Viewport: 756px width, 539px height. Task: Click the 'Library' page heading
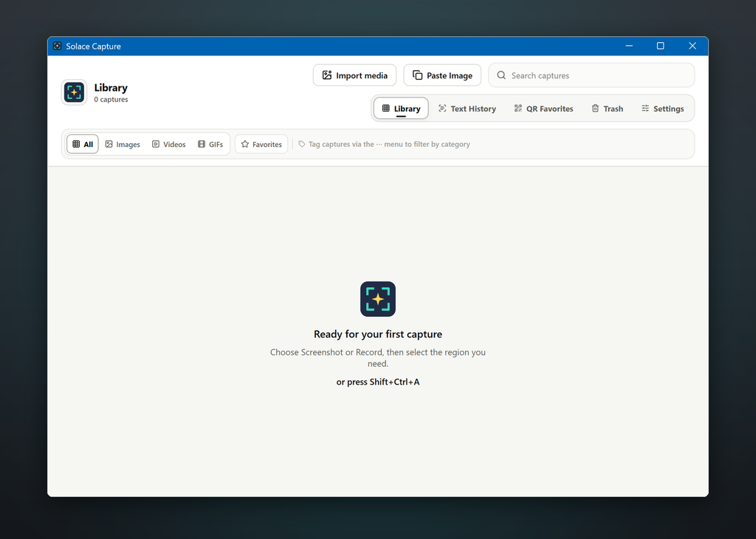(111, 88)
